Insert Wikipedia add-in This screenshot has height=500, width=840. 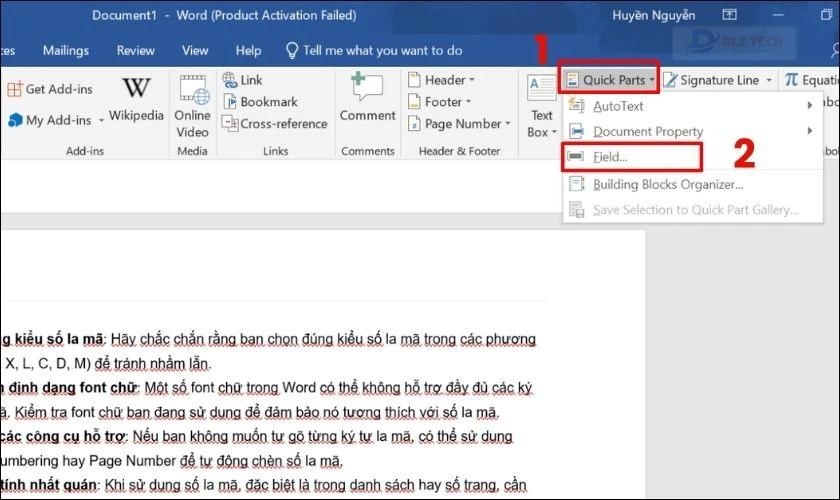click(x=136, y=100)
